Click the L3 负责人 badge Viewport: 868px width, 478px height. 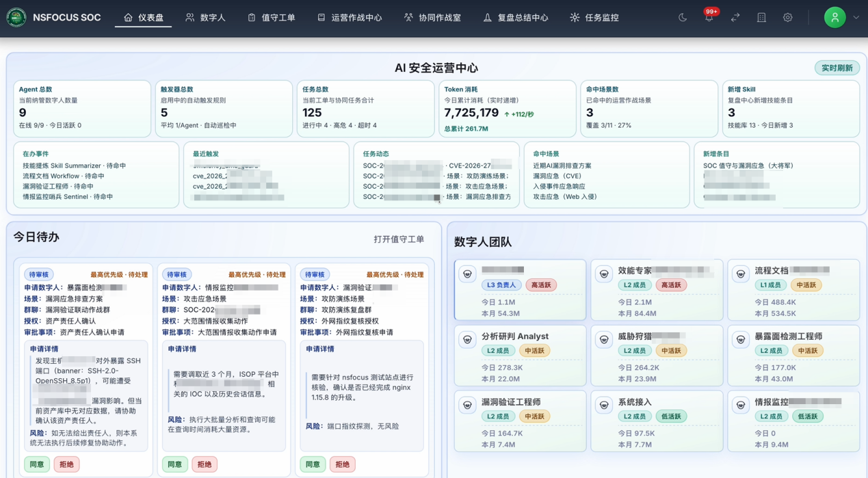501,285
